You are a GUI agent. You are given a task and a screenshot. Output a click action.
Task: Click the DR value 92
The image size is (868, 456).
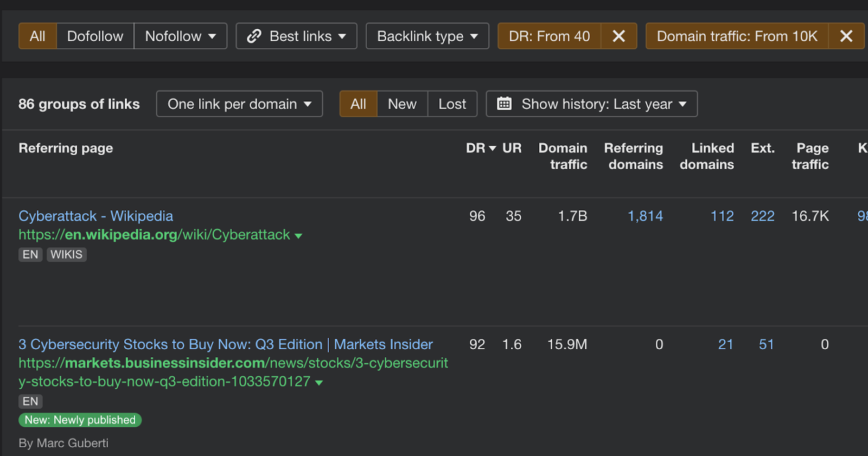(477, 344)
